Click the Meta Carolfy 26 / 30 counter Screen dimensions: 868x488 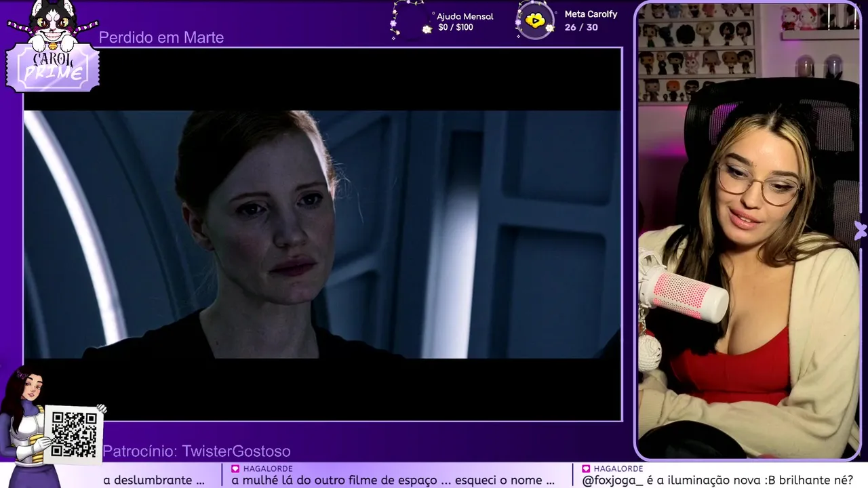click(591, 21)
